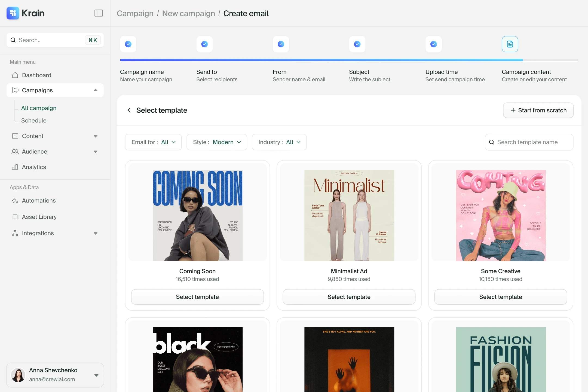Click the Dashboard home icon
This screenshot has height=392, width=588.
[15, 75]
